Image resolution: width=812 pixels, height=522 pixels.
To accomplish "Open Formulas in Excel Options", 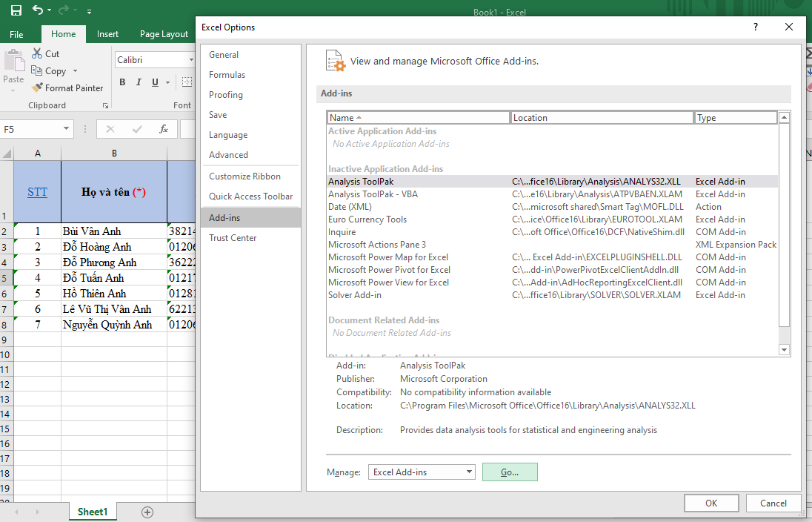I will pos(250,75).
